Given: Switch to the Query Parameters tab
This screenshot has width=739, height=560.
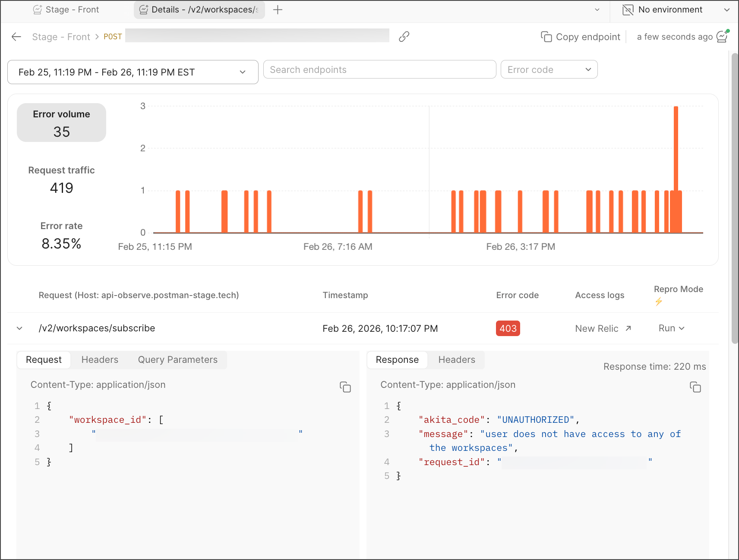Looking at the screenshot, I should [177, 360].
